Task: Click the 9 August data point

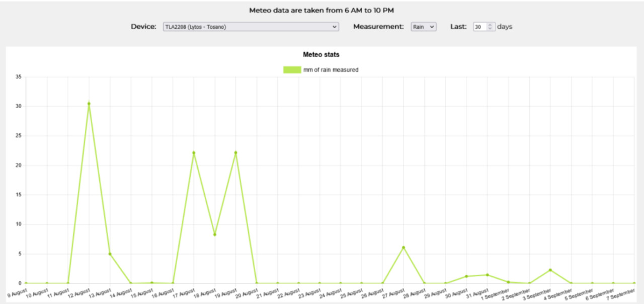Action: pyautogui.click(x=26, y=283)
